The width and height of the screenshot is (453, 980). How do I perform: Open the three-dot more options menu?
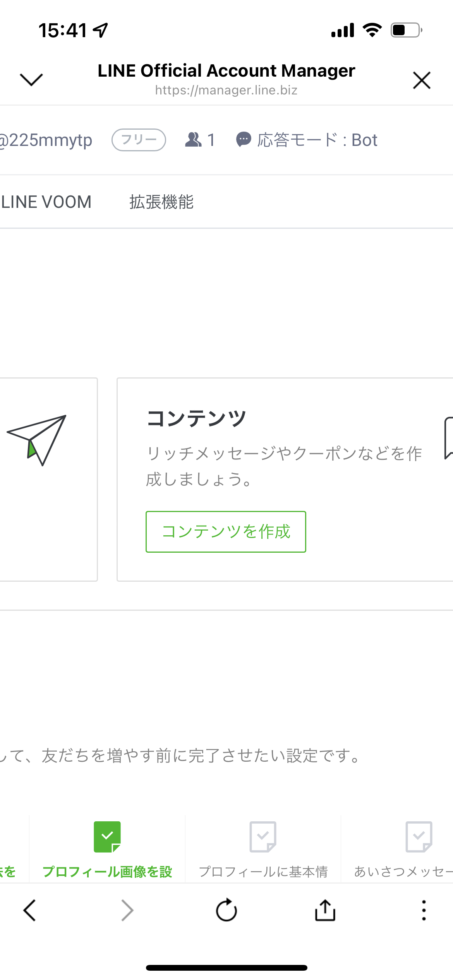[x=424, y=910]
